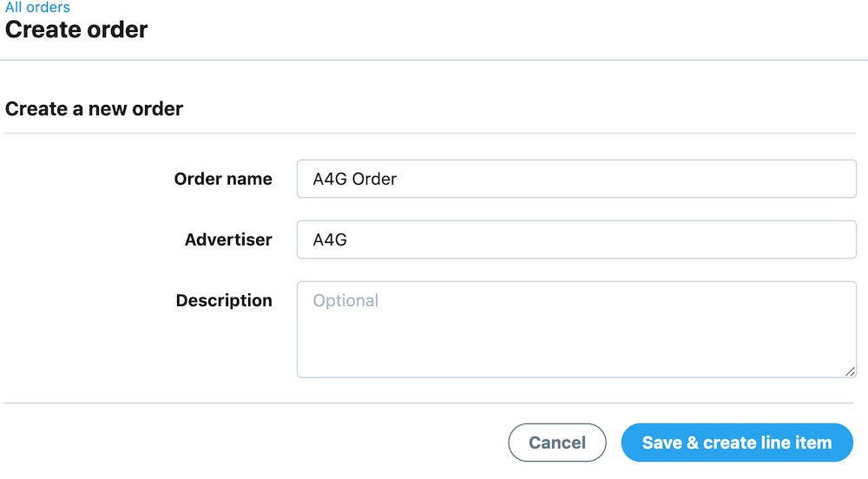Click the Order name label

tap(223, 179)
